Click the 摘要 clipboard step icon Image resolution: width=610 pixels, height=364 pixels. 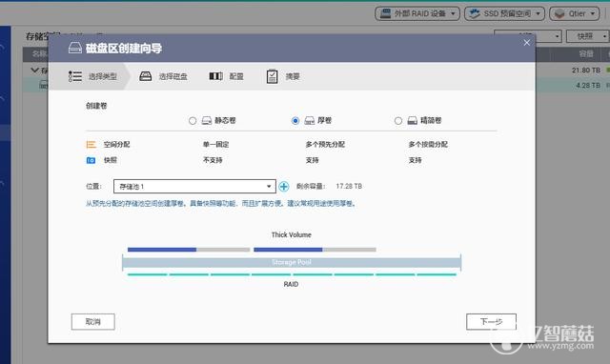pos(272,76)
